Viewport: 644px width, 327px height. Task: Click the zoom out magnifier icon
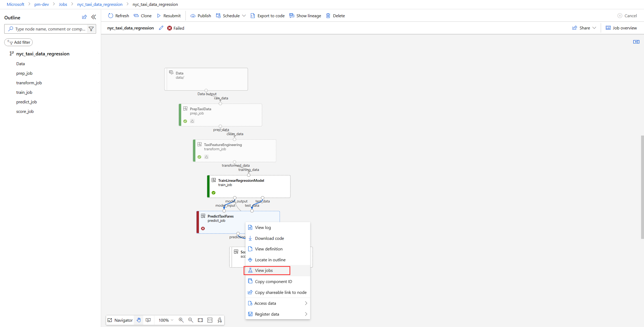(x=191, y=320)
